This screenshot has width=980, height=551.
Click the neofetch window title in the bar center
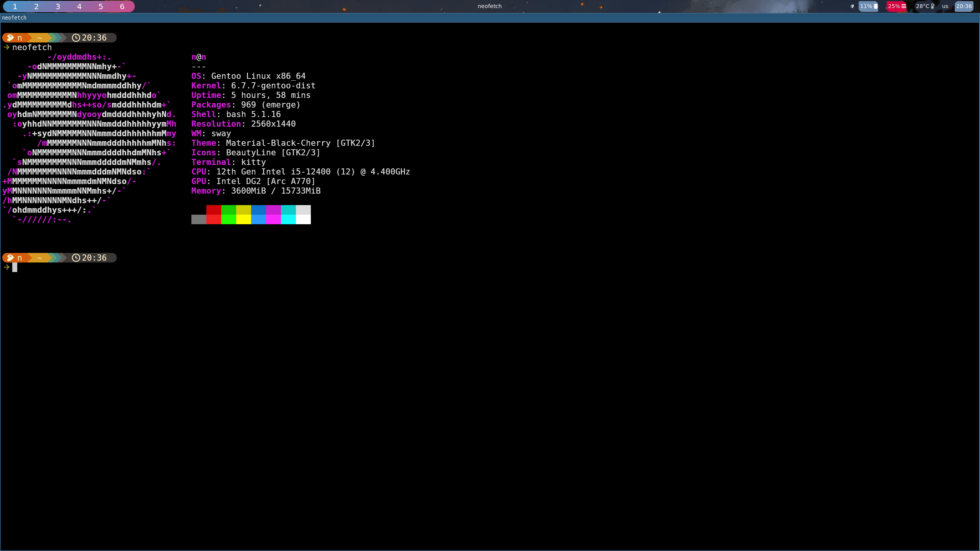tap(490, 6)
